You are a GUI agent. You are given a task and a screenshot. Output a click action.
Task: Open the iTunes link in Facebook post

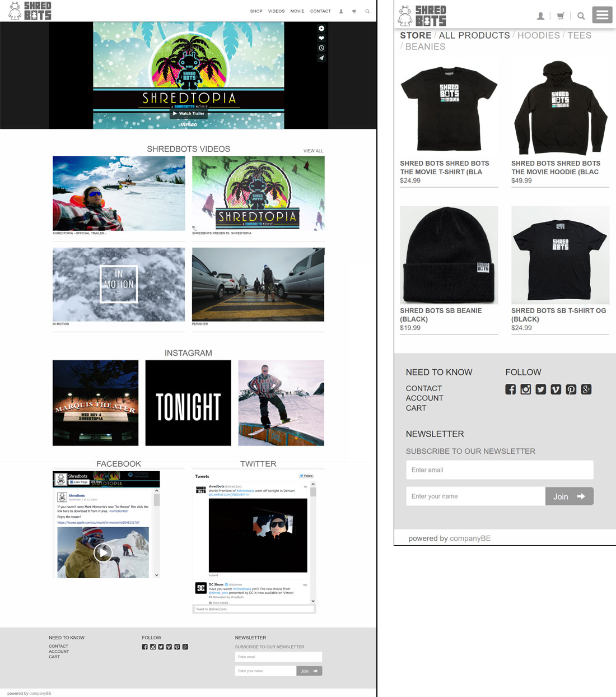click(x=99, y=523)
